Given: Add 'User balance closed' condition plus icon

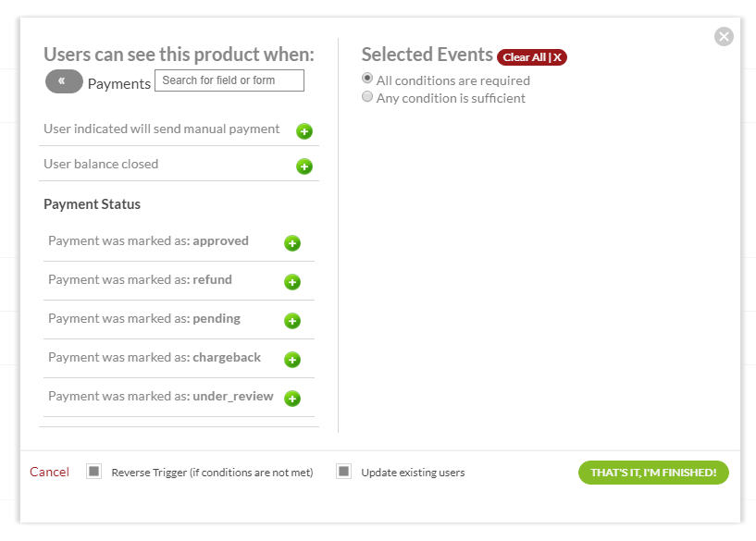Looking at the screenshot, I should pos(304,166).
